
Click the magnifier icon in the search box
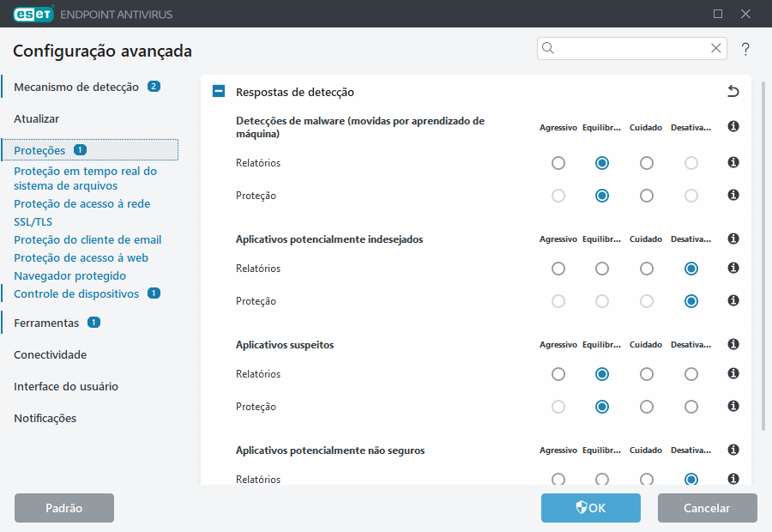click(x=548, y=49)
